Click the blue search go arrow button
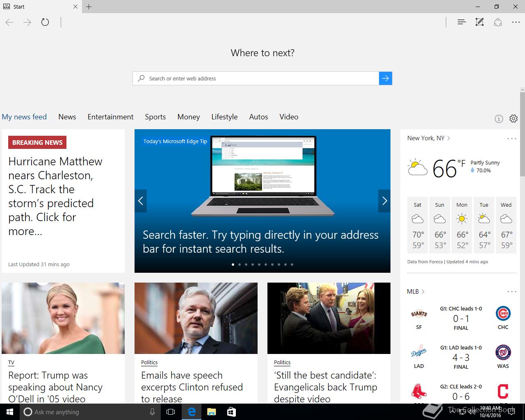Image resolution: width=525 pixels, height=420 pixels. (386, 78)
